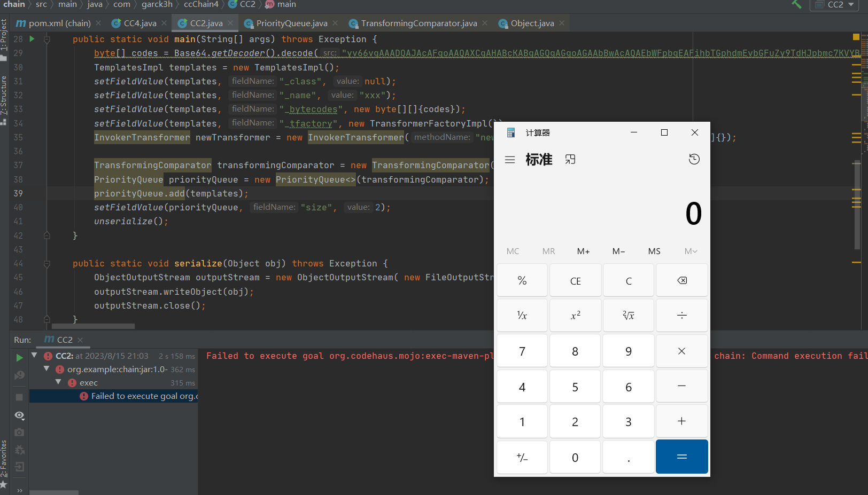Click the exit/import arrow icon in Run panel
This screenshot has width=868, height=495.
point(19,467)
